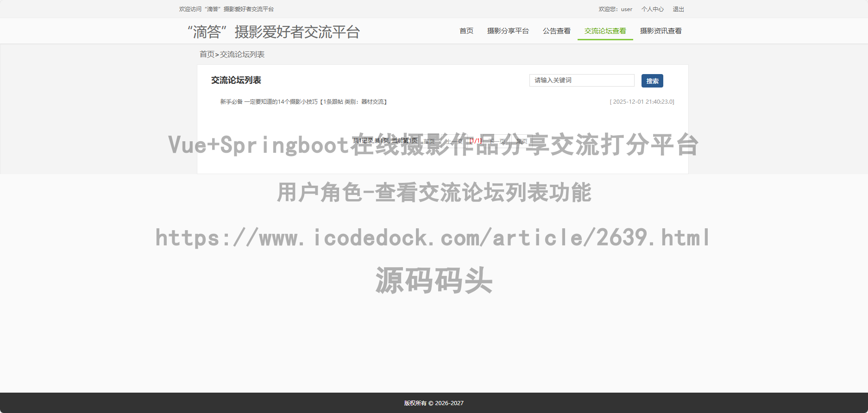Viewport: 868px width, 413px height.
Task: Click the 首页 breadcrumb link
Action: coord(207,55)
